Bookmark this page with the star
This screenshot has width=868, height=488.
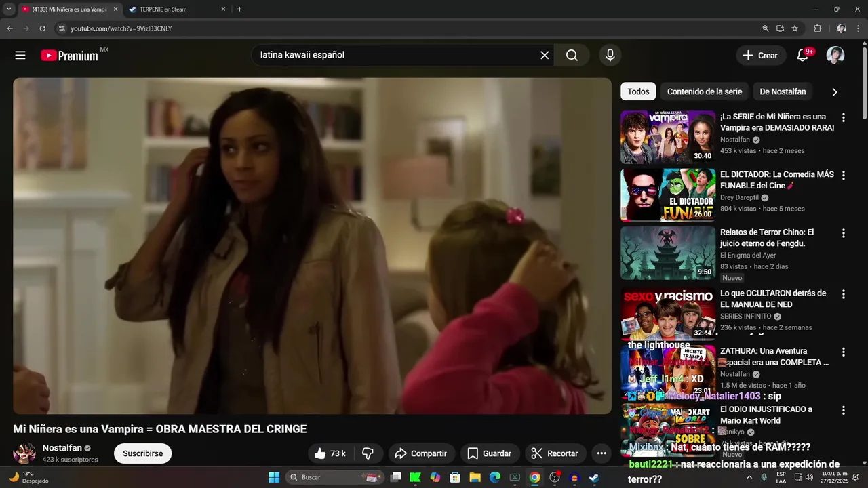795,28
